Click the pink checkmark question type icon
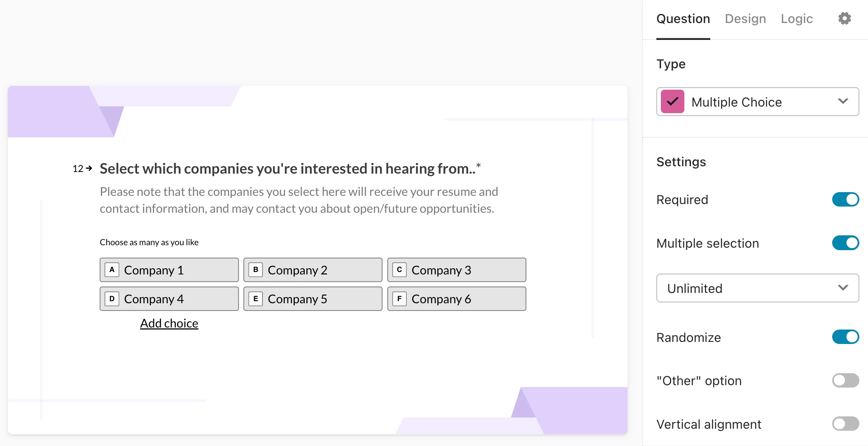 tap(672, 102)
